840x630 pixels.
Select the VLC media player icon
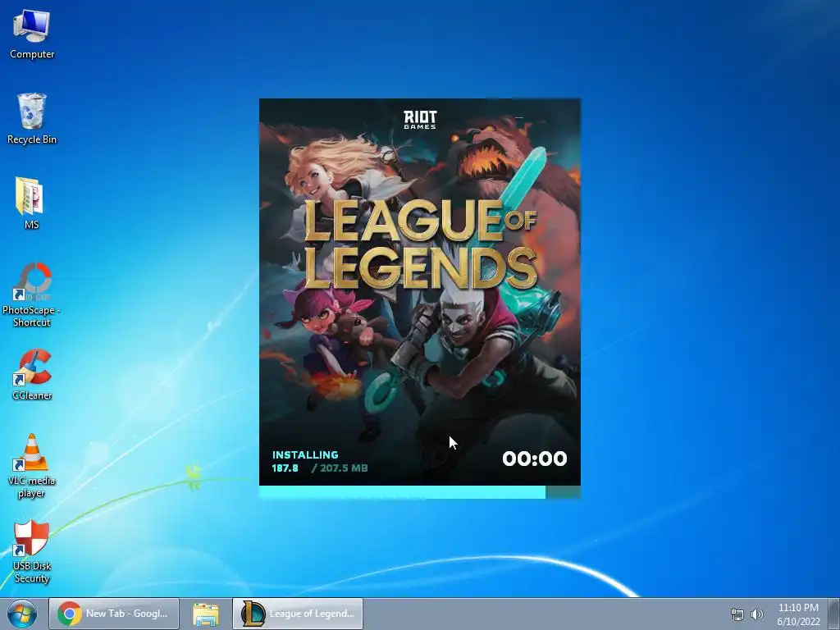[x=32, y=466]
